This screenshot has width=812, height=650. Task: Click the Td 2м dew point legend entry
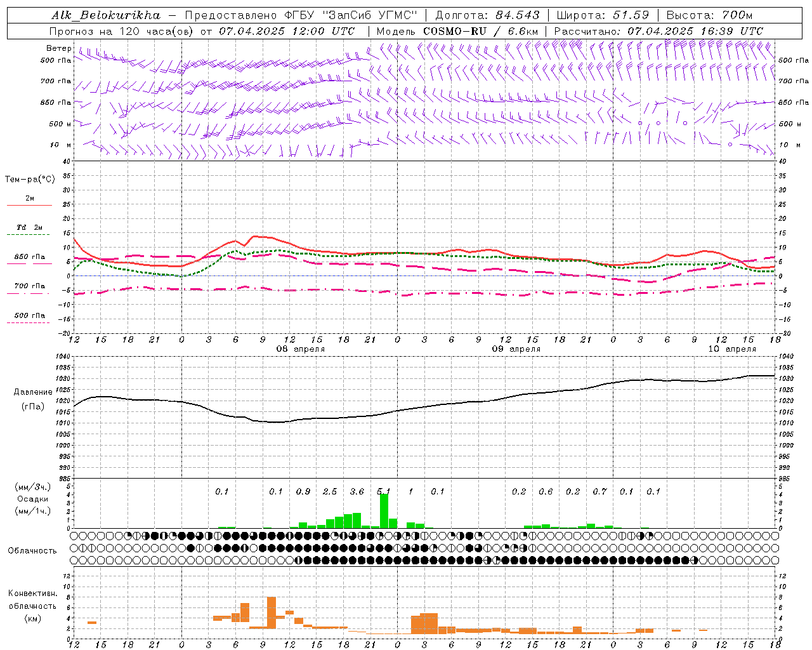[x=30, y=227]
